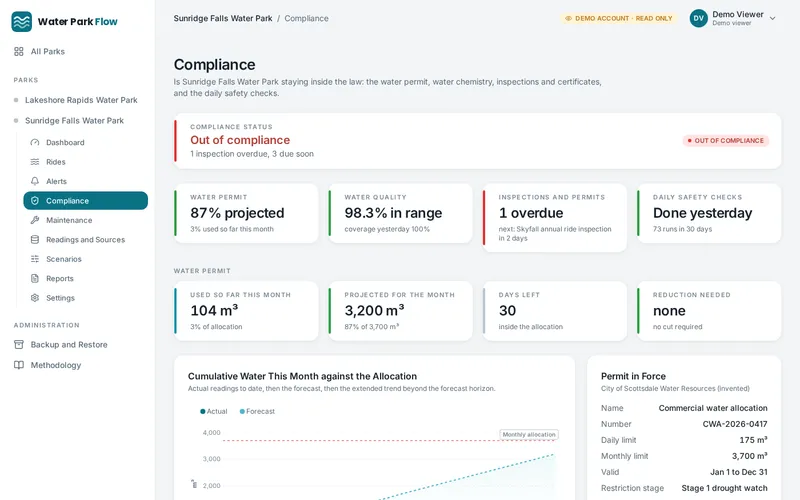Click the Reduction Needed none card
This screenshot has width=800, height=500.
coord(709,311)
